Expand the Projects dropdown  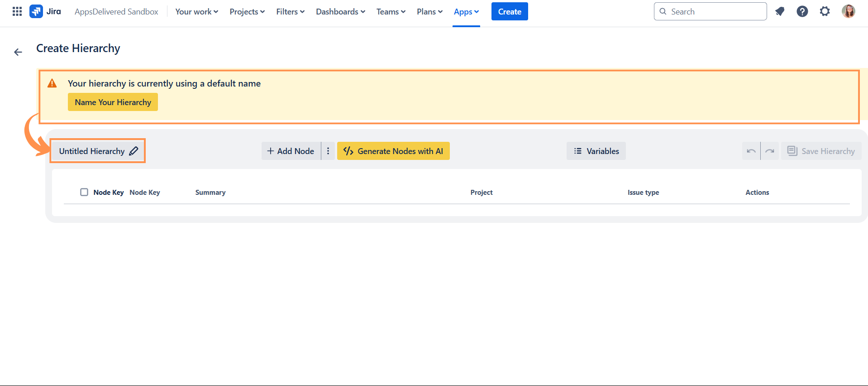pos(247,12)
